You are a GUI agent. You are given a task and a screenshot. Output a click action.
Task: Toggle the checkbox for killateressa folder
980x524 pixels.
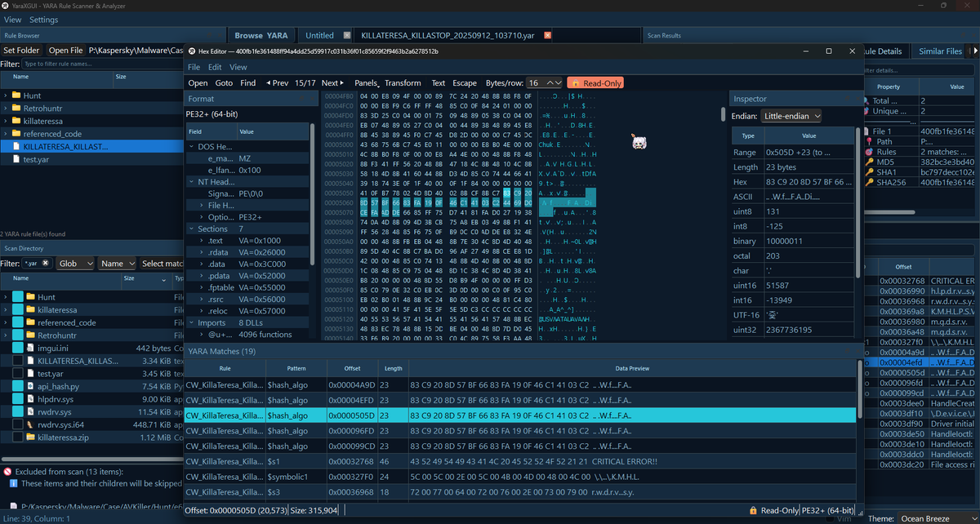point(18,310)
